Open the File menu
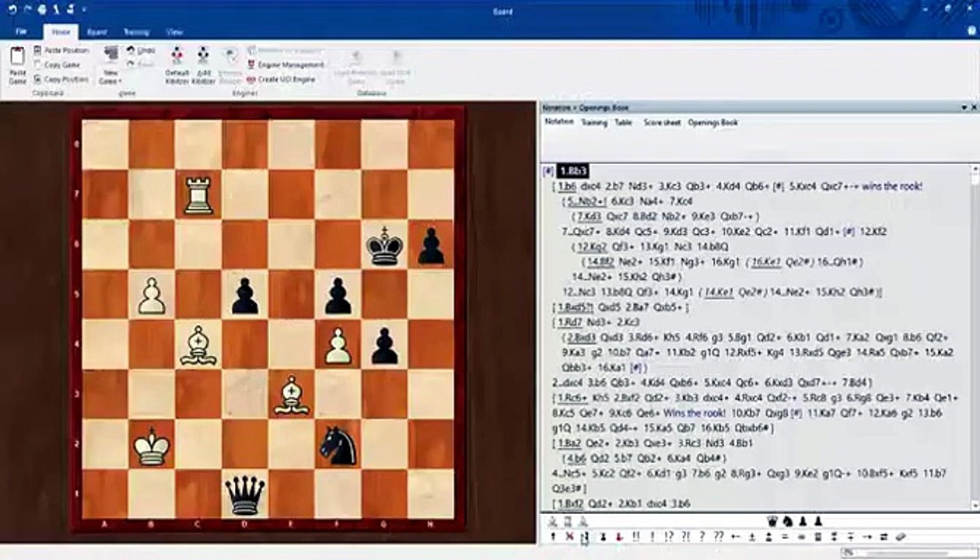980x560 pixels. click(x=21, y=32)
